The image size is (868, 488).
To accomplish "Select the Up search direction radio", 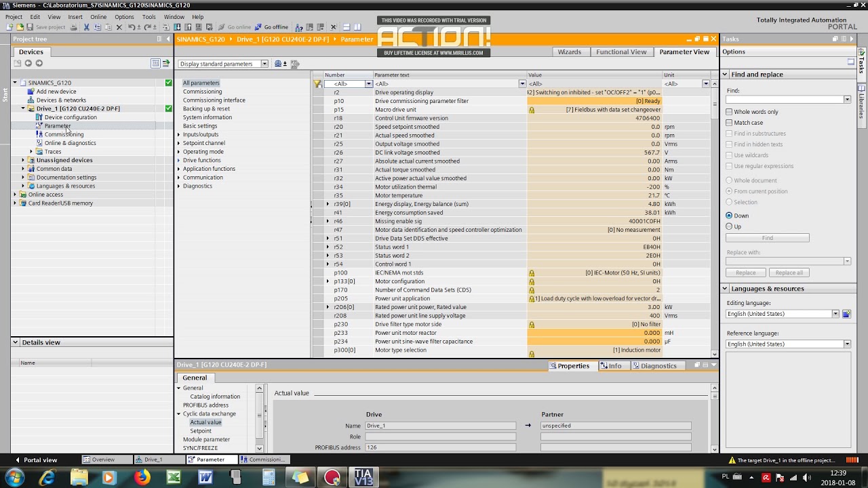I will point(729,226).
